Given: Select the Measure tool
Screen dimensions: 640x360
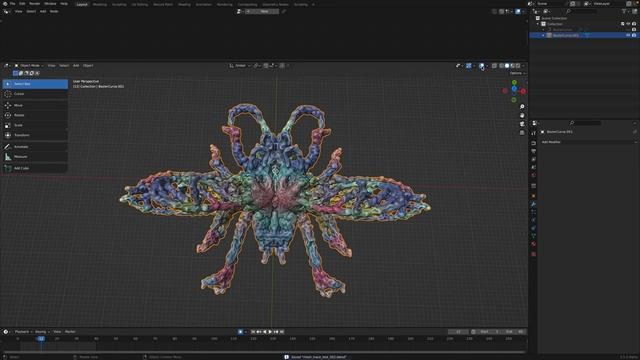Looking at the screenshot, I should (x=35, y=157).
